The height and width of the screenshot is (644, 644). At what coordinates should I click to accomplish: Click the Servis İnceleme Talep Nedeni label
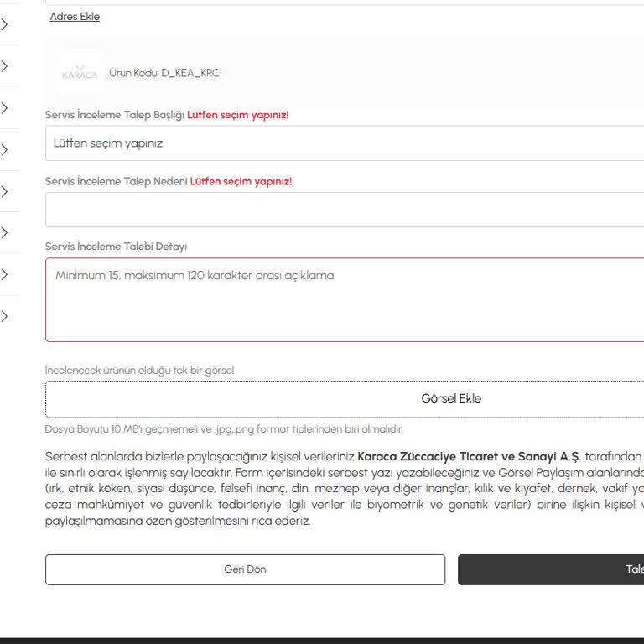coord(116,181)
